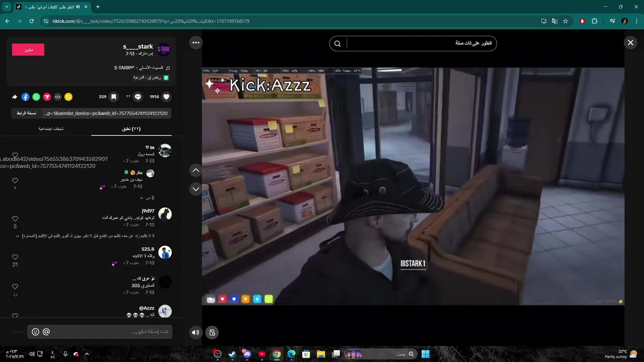Like the comment above the @Azzz comment
The width and height of the screenshot is (644, 362).
[x=15, y=287]
